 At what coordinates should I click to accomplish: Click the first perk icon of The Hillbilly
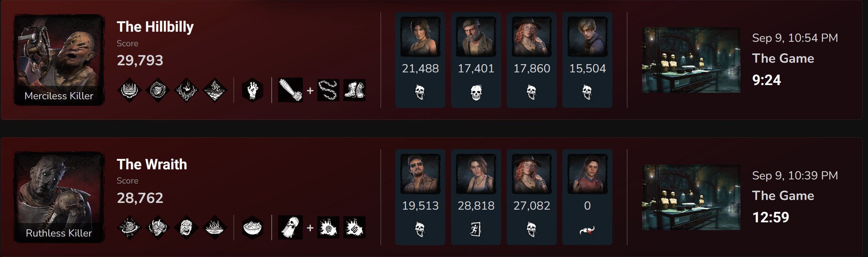129,90
